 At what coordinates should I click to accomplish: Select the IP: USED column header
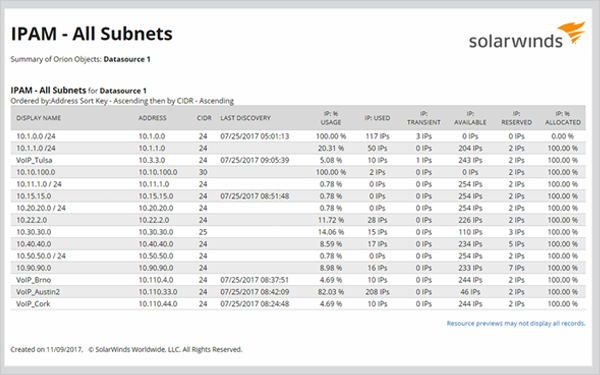click(x=377, y=118)
